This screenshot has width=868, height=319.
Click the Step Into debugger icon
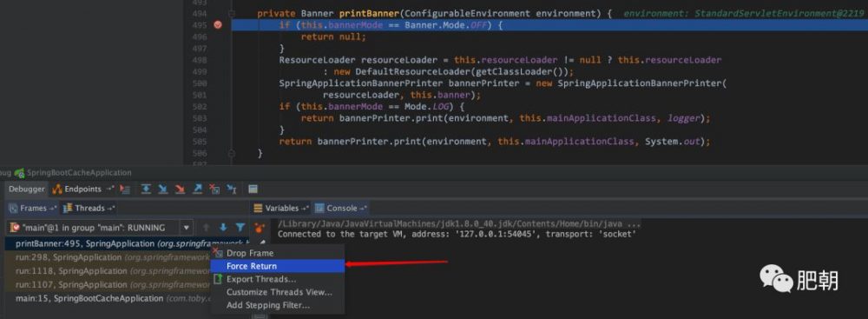point(163,189)
